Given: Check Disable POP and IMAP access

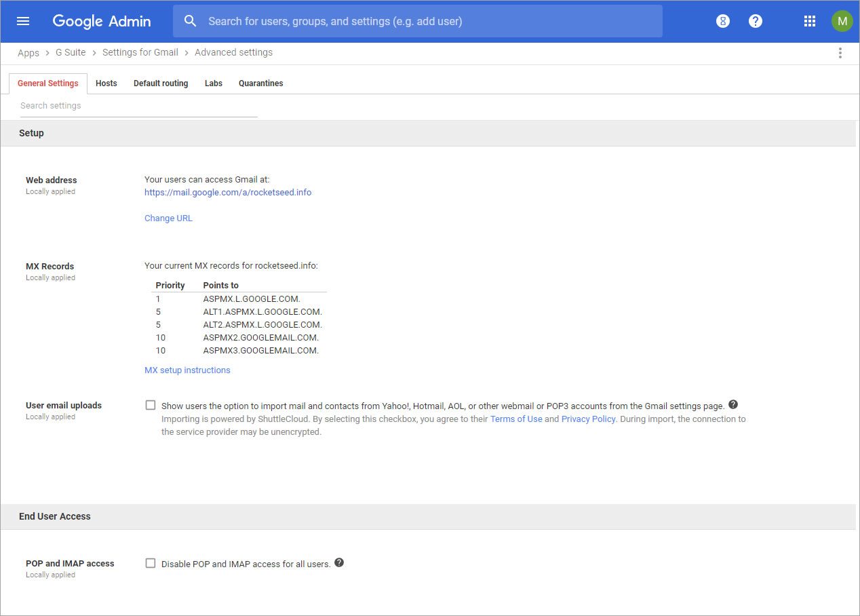Looking at the screenshot, I should (151, 563).
